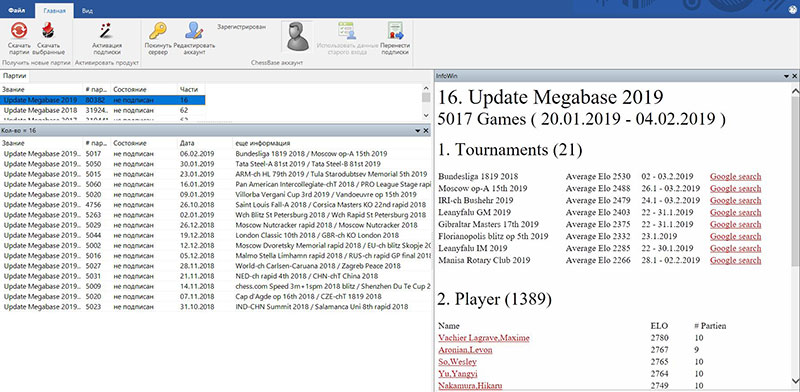Select the Pan American Intercollegiate-chT 2018 row
The height and width of the screenshot is (392, 800).
(x=216, y=184)
